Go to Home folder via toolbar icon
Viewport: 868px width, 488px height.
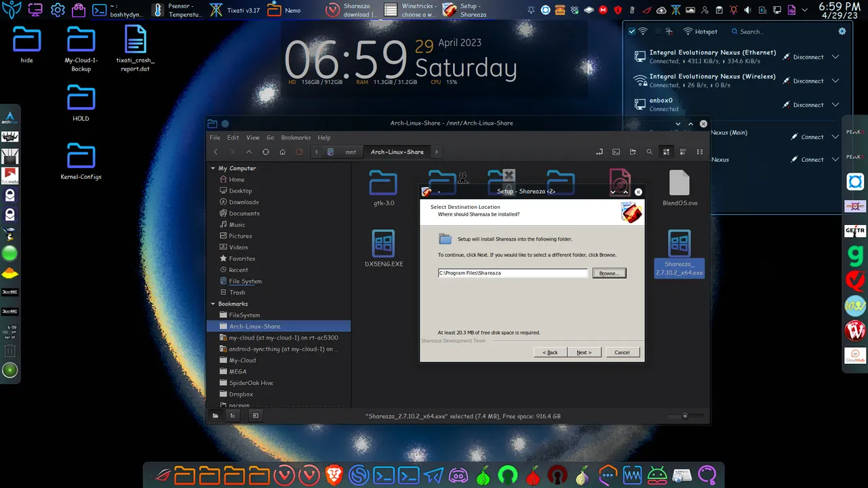(x=282, y=152)
